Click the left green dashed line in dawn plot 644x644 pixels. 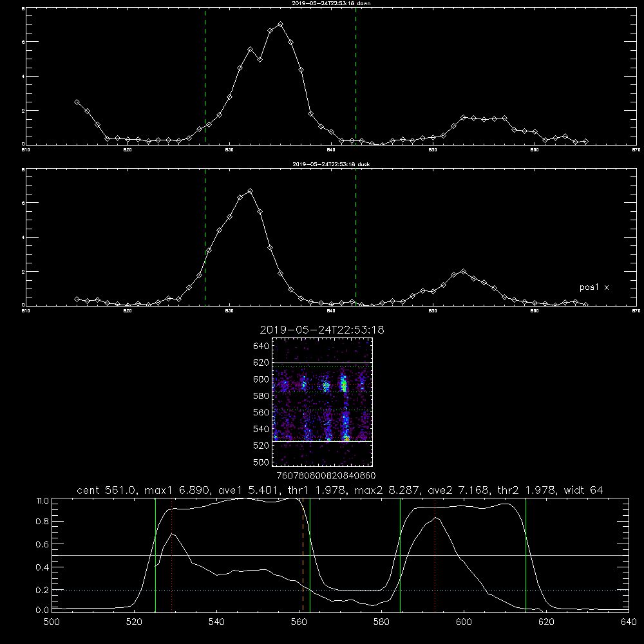coord(205,76)
